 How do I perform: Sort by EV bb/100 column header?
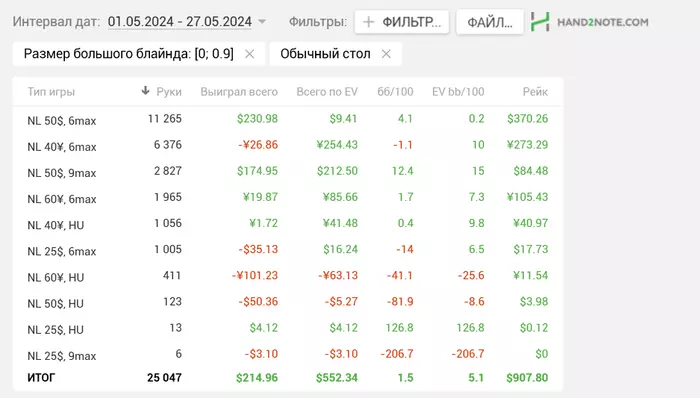(458, 92)
